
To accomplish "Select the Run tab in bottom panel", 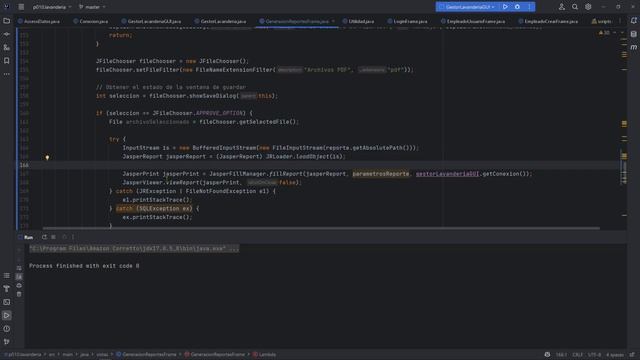I will coord(25,237).
